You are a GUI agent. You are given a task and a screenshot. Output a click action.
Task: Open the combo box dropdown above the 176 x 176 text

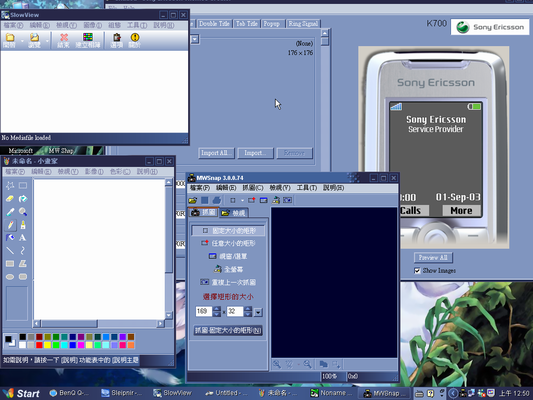tap(195, 39)
